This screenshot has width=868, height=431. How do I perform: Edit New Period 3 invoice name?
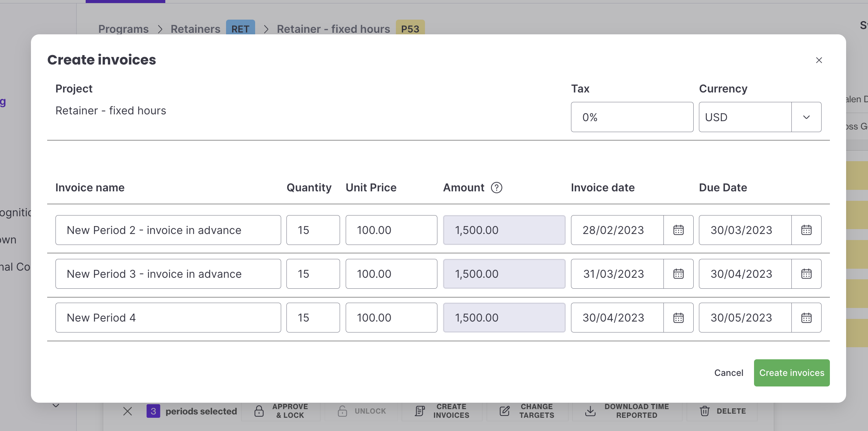(x=168, y=274)
